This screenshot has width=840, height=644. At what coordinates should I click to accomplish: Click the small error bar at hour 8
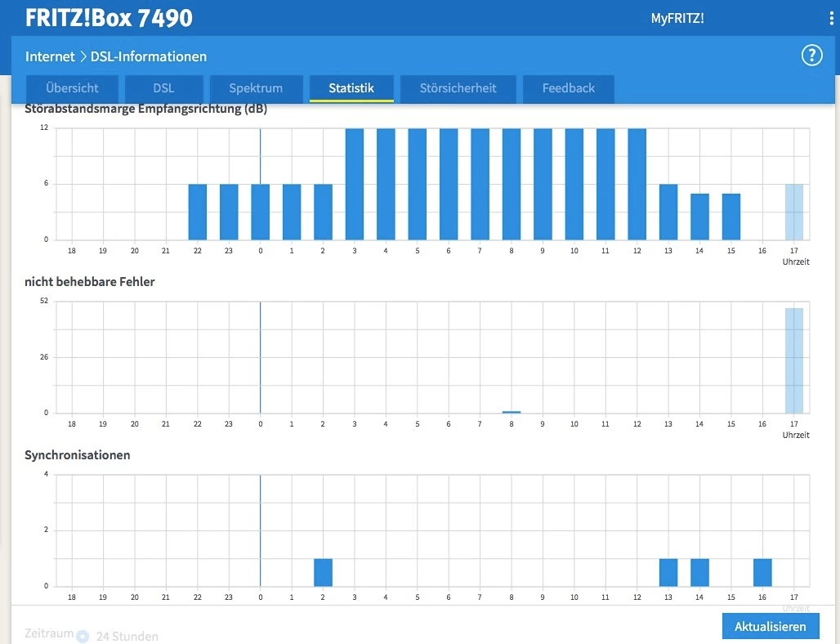512,412
